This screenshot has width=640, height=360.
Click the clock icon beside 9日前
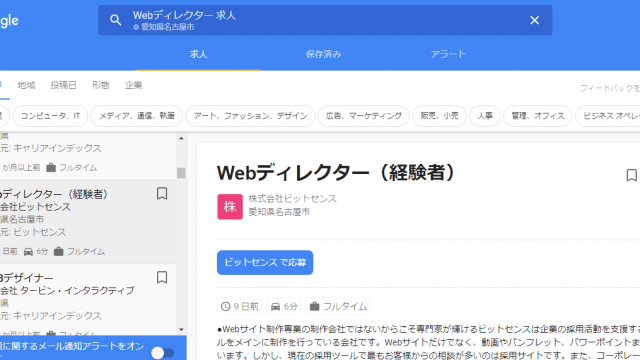[226, 307]
